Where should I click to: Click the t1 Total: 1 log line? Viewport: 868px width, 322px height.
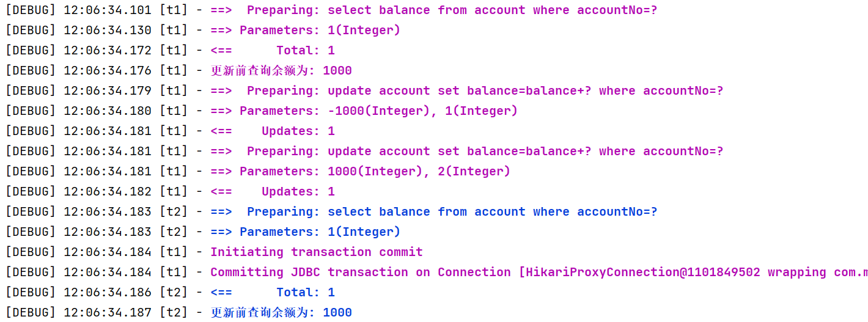170,50
